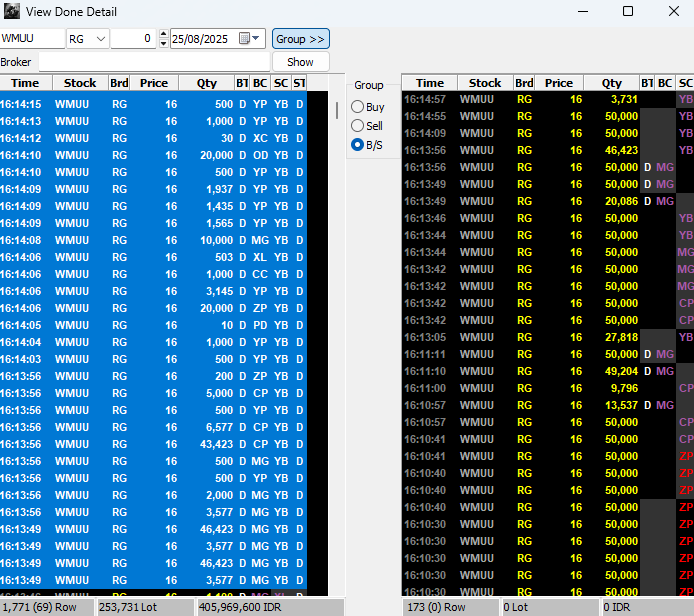The width and height of the screenshot is (694, 616).
Task: Select left row with quantity 6,577
Action: [x=153, y=427]
